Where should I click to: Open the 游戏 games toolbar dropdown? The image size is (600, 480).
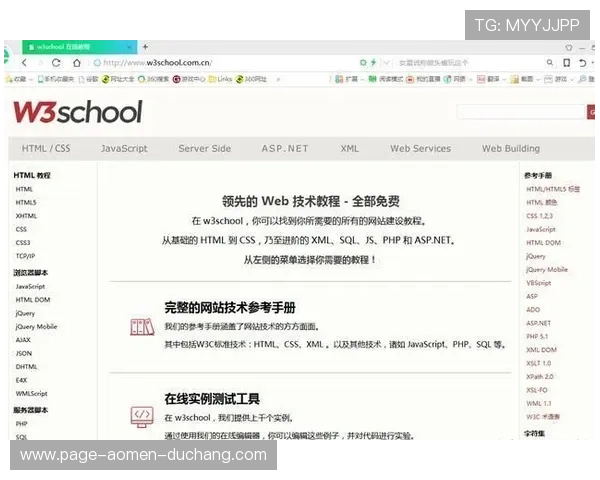pyautogui.click(x=559, y=79)
